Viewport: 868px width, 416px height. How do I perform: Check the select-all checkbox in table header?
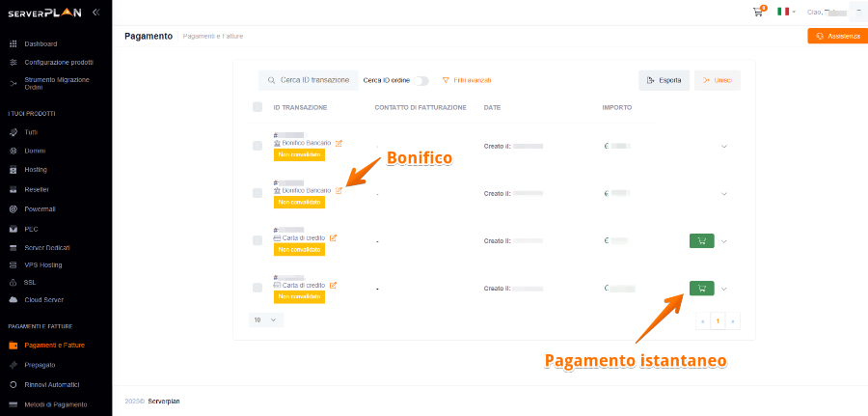point(257,107)
